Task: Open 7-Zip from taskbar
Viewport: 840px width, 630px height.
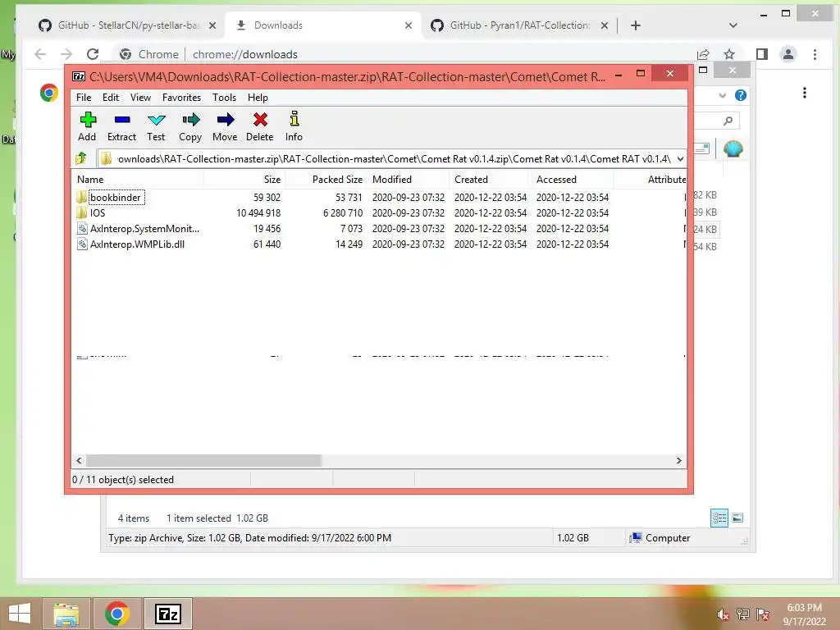Action: click(167, 614)
